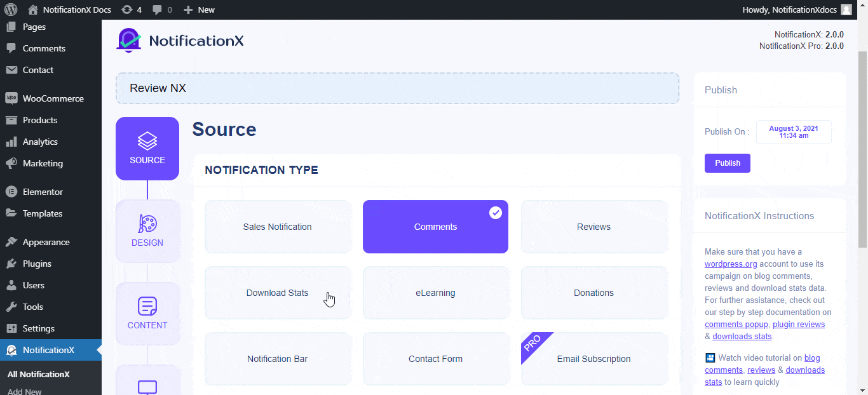Click the Users sidebar icon
Screen dimensions: 868x395
point(11,285)
